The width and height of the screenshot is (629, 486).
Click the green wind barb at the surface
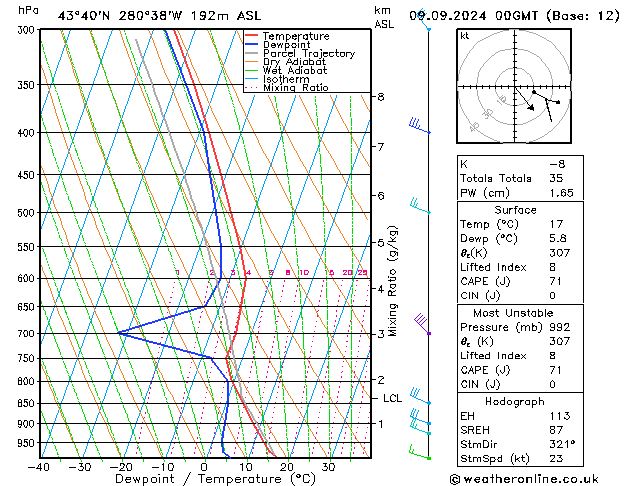[420, 452]
